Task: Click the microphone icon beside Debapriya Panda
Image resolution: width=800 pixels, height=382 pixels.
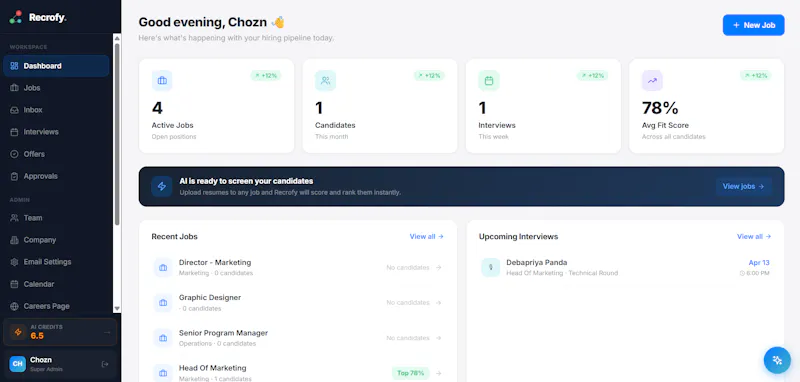Action: click(491, 268)
